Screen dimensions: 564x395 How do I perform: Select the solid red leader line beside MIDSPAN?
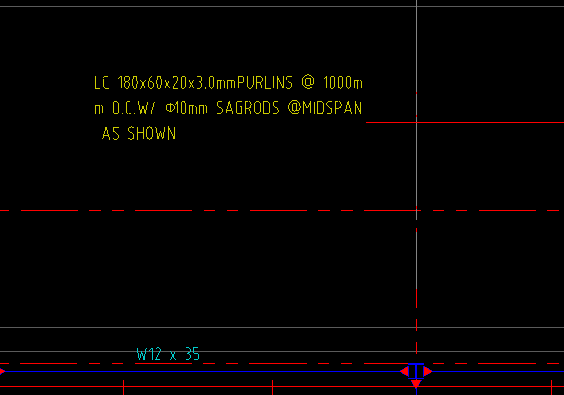coord(465,123)
